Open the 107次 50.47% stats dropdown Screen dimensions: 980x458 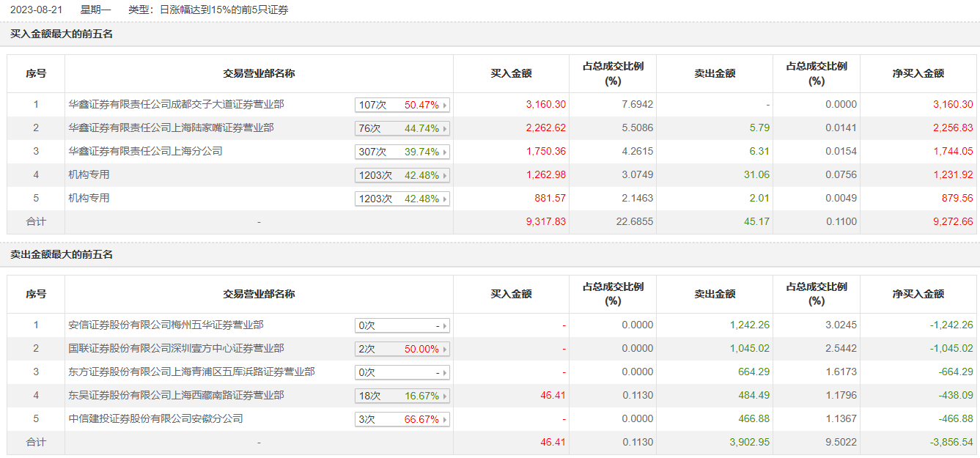click(x=402, y=105)
